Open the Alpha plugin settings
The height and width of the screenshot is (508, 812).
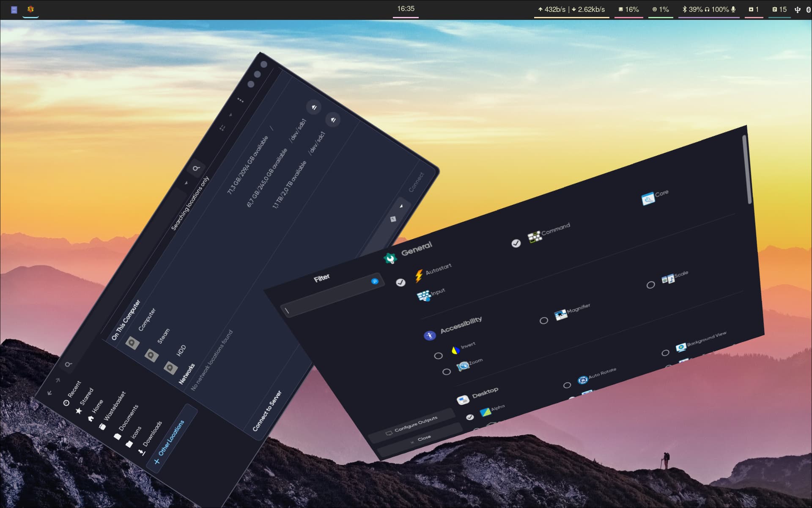492,410
